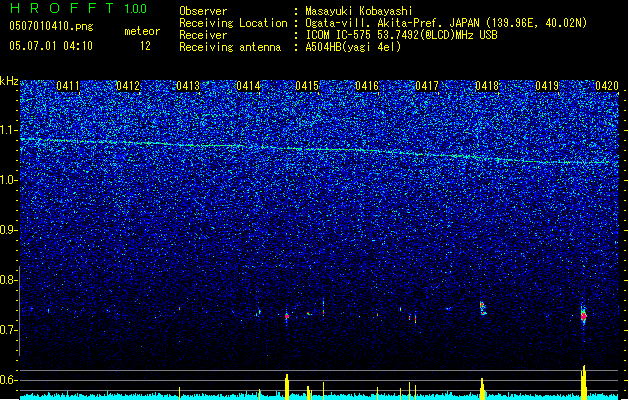Click the 0.7 frequency axis label

click(9, 330)
